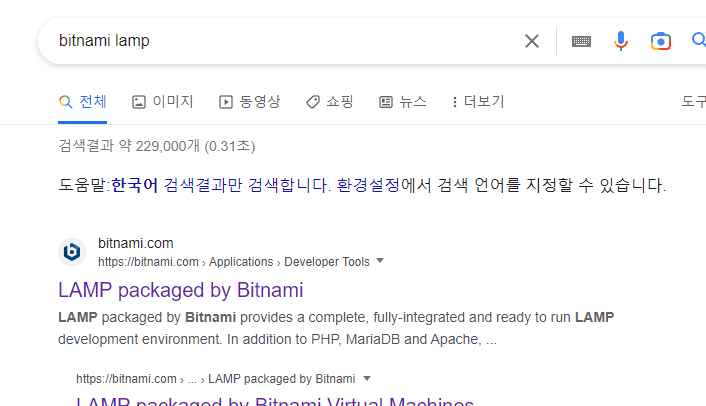
Task: Open the 환경설정 link
Action: (x=368, y=185)
